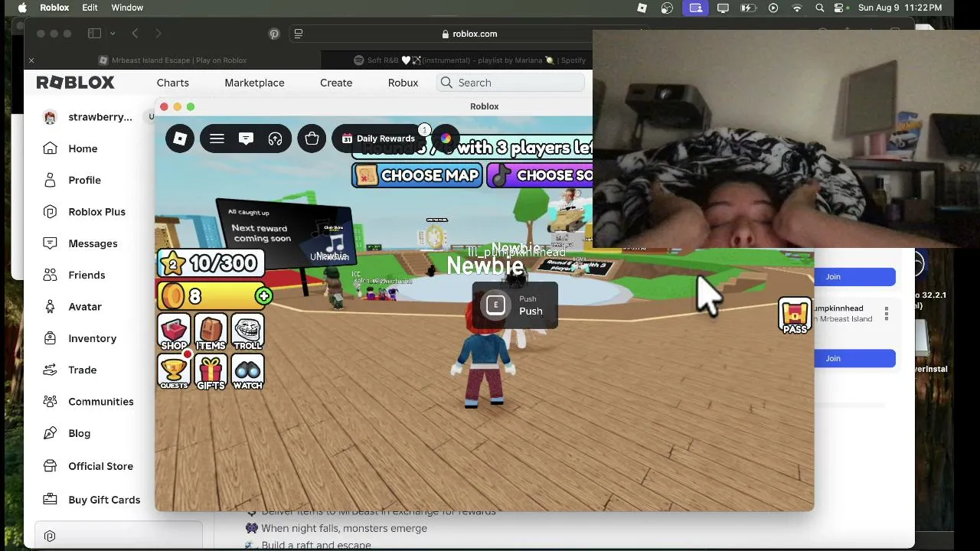
Task: Click the Pinterest extension icon in Safari
Action: (274, 34)
